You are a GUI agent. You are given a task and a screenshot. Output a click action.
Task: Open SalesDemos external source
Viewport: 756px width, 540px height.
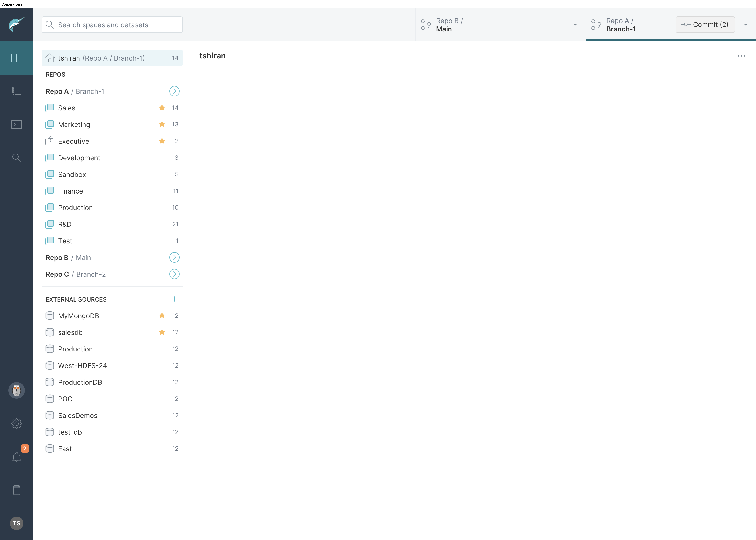coord(112,415)
